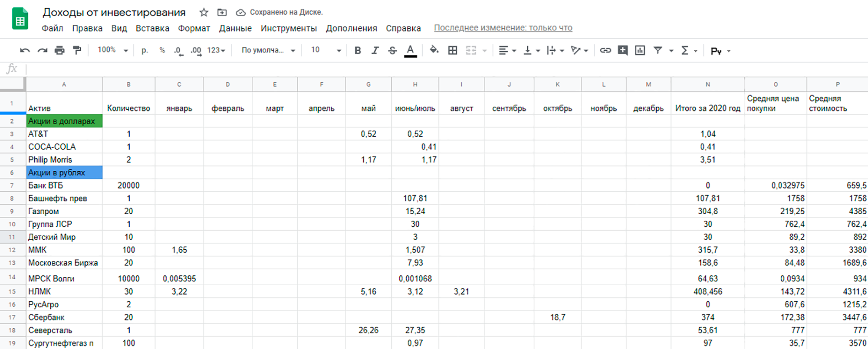Select row 11 header
The image size is (868, 349).
click(x=12, y=237)
